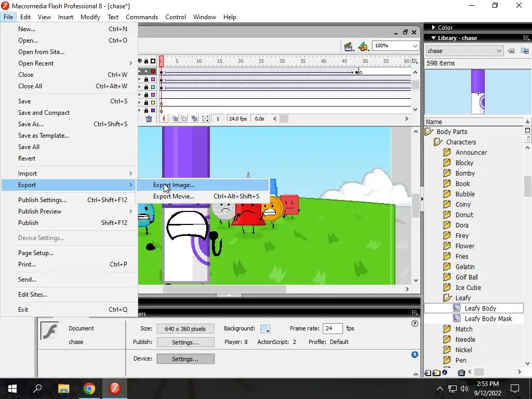Toggle lock all layers padlock header
The image size is (532, 399).
[146, 61]
